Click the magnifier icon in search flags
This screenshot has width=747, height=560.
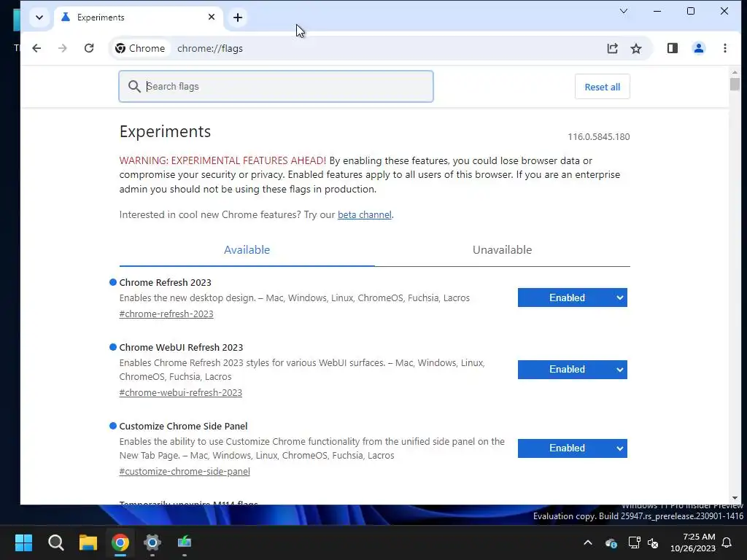pyautogui.click(x=134, y=86)
